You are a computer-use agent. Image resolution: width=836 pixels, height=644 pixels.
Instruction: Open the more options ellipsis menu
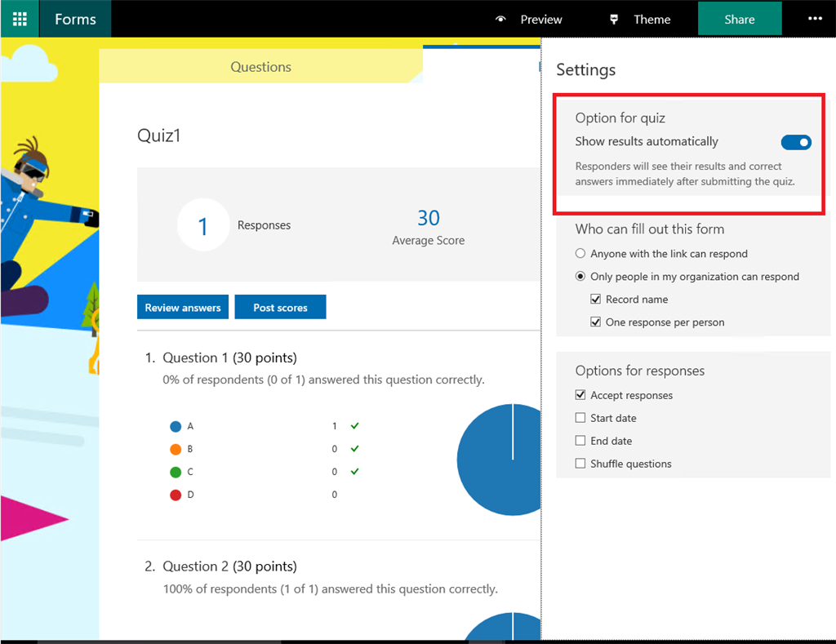click(x=815, y=19)
